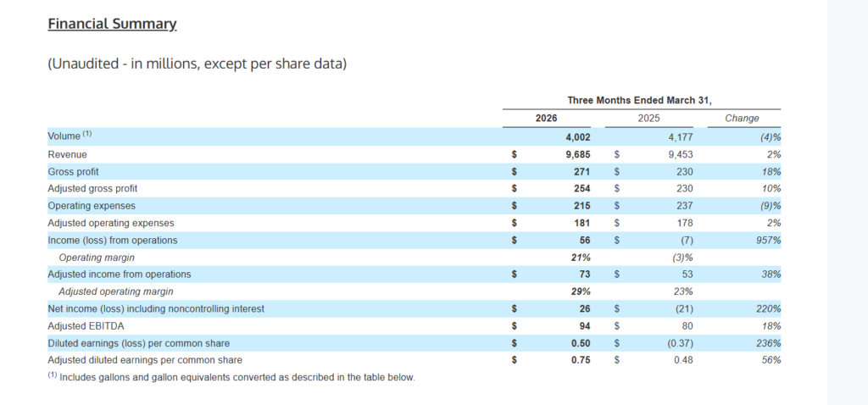
Task: Click the Three Months Ended March 31 header
Action: 641,100
